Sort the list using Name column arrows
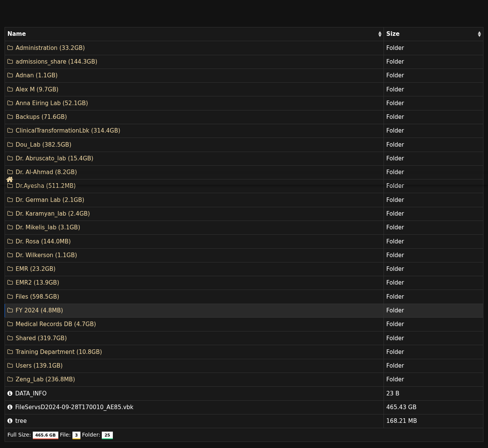The height and width of the screenshot is (448, 488). (380, 34)
